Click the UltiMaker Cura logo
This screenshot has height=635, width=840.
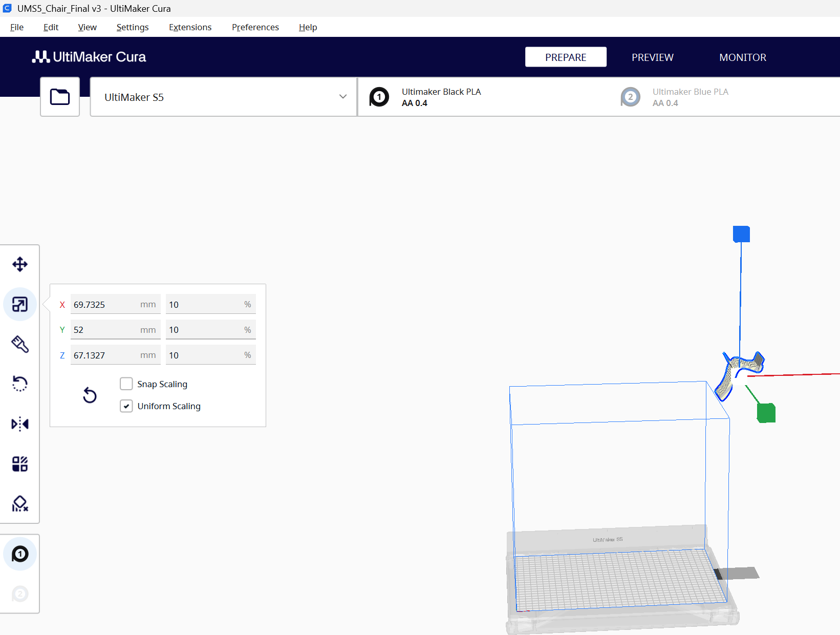tap(89, 57)
